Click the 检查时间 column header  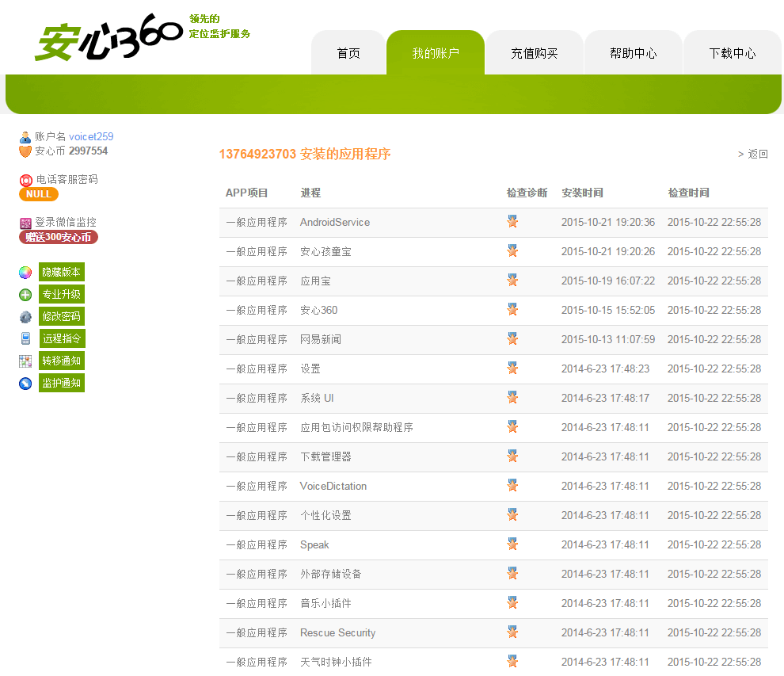(688, 193)
